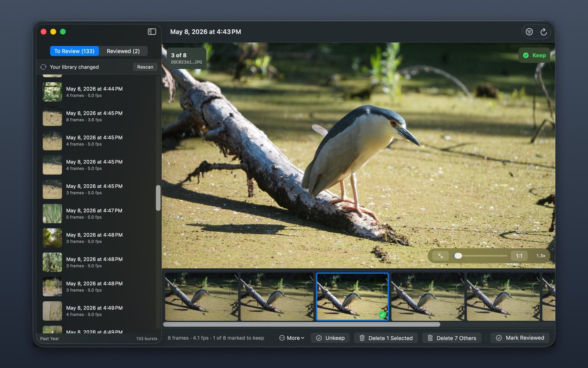Click the green checkmark on selected thumbnail
The width and height of the screenshot is (588, 368).
[x=383, y=315]
